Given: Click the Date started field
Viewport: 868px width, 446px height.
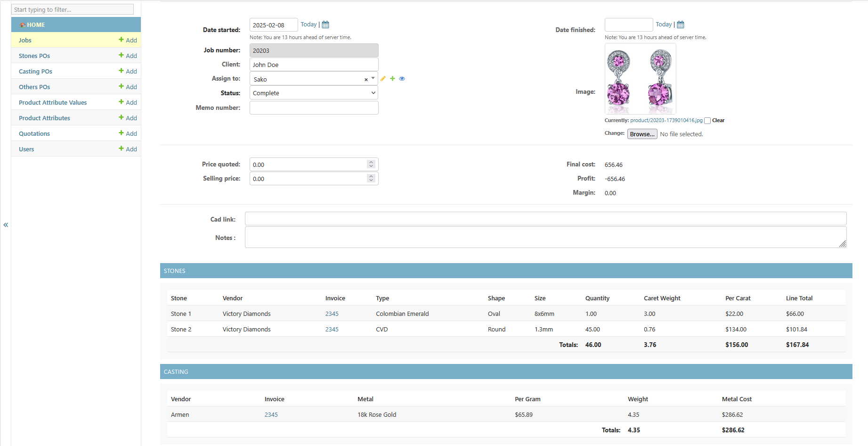Looking at the screenshot, I should (273, 25).
